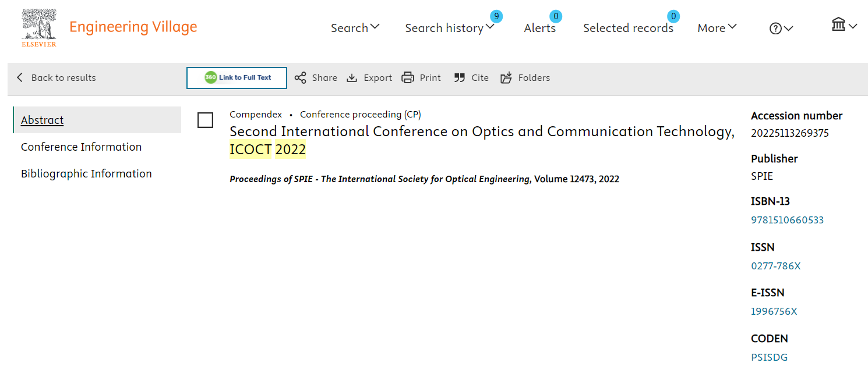Image resolution: width=868 pixels, height=377 pixels.
Task: Expand the institution menu chevron
Action: click(853, 26)
